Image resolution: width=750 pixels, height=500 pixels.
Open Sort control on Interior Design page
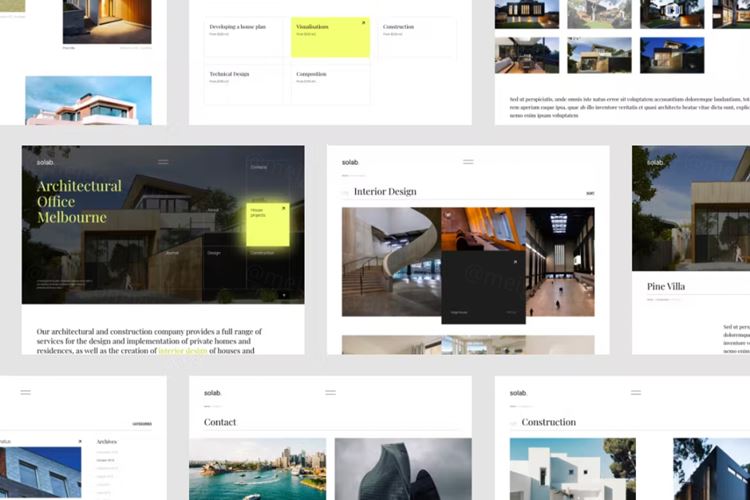pos(590,193)
